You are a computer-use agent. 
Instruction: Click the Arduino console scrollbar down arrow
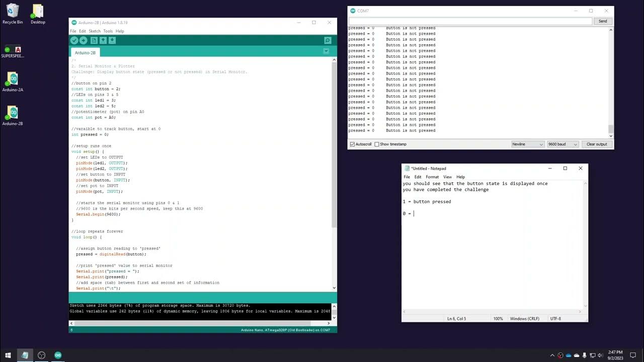[334, 317]
